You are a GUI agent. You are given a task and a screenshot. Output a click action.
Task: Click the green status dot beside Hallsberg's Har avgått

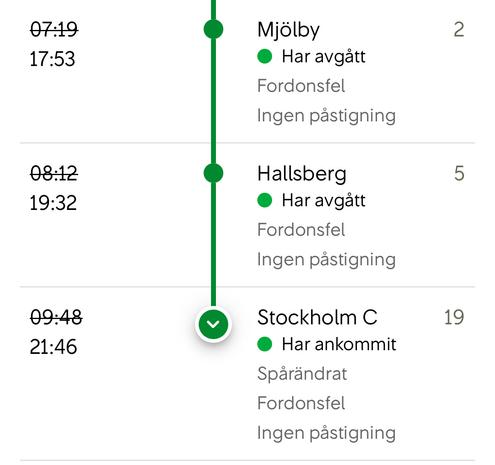coord(265,200)
